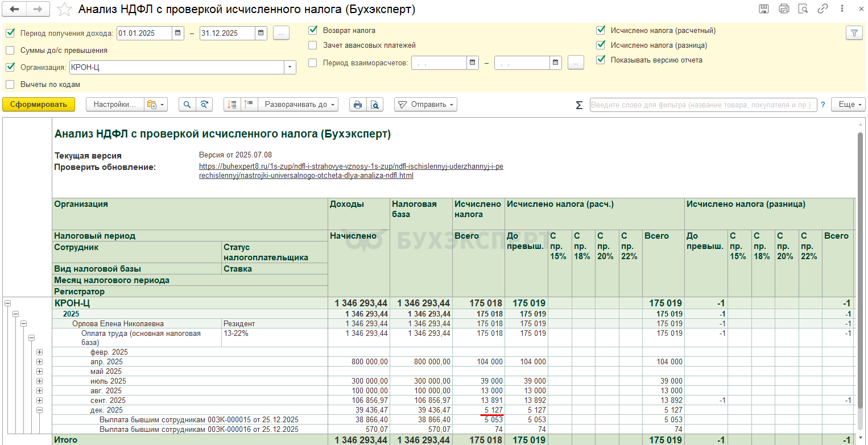
Task: Open the top-right document preview icon
Action: 803,9
